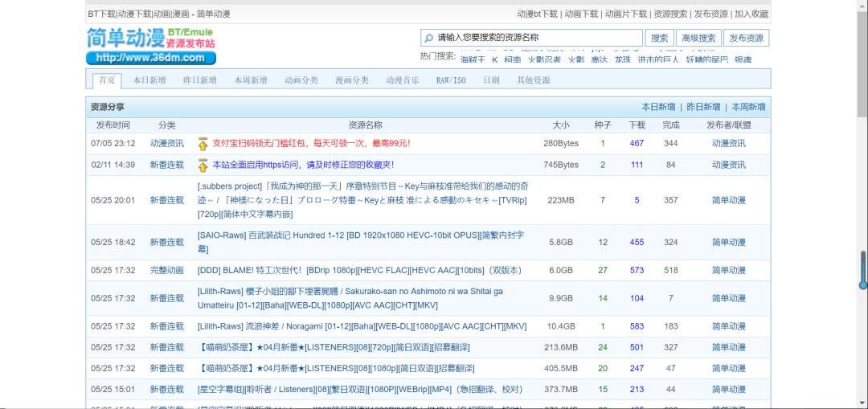This screenshot has width=868, height=409.
Task: Click hot search term 柯南
Action: pyautogui.click(x=513, y=59)
